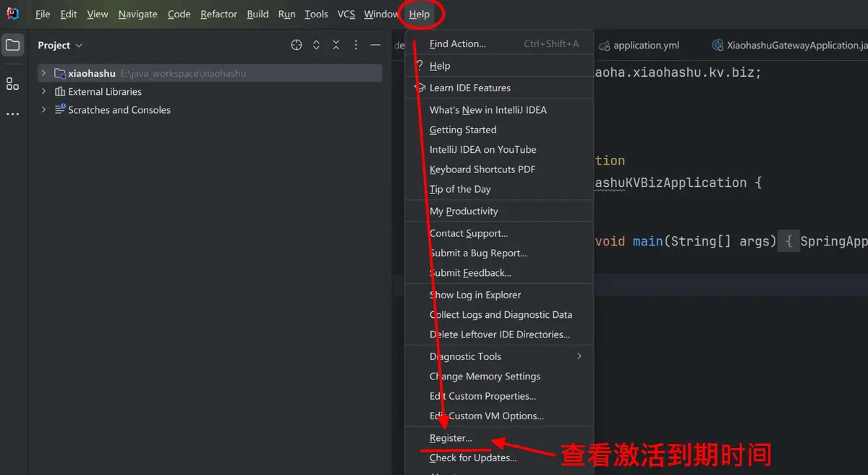
Task: Select Diagnostic Tools menu entry
Action: point(500,356)
